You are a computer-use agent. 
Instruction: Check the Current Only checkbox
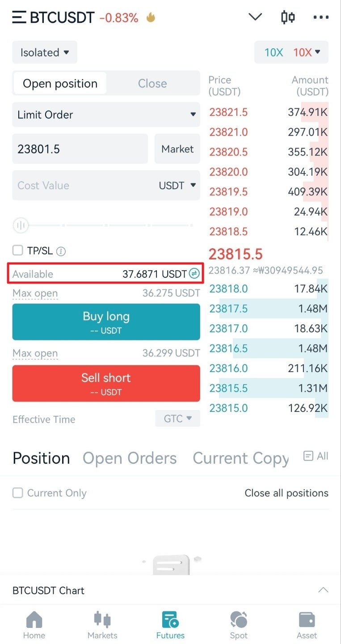[x=18, y=493]
